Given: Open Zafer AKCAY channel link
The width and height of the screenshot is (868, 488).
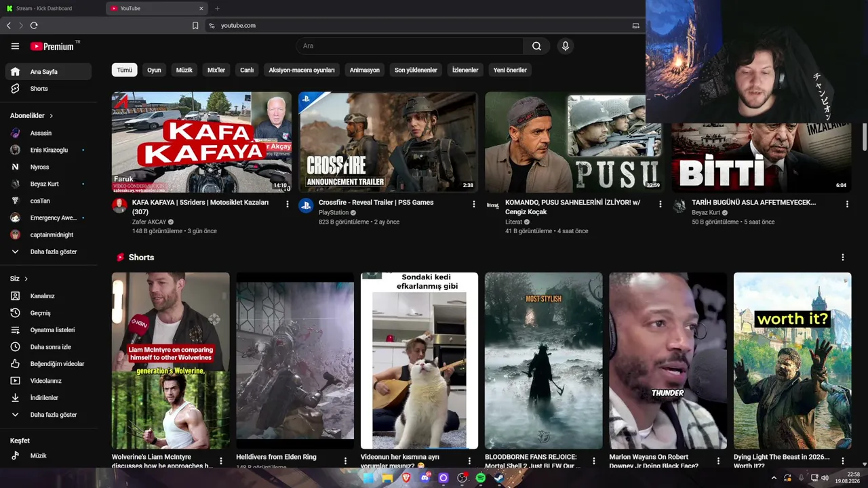Looking at the screenshot, I should pyautogui.click(x=149, y=222).
